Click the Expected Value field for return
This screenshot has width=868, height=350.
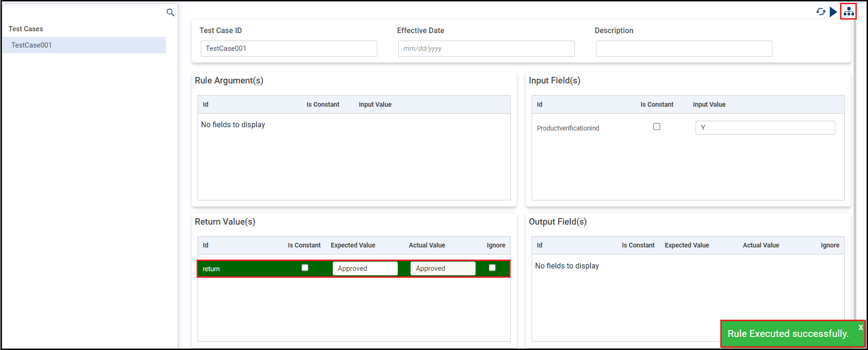[x=365, y=268]
